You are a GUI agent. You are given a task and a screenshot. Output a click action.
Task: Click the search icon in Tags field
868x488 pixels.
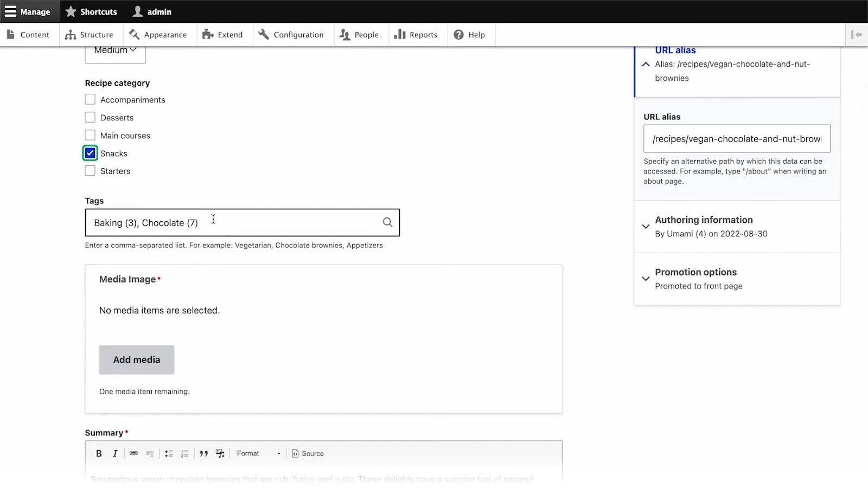pyautogui.click(x=387, y=222)
